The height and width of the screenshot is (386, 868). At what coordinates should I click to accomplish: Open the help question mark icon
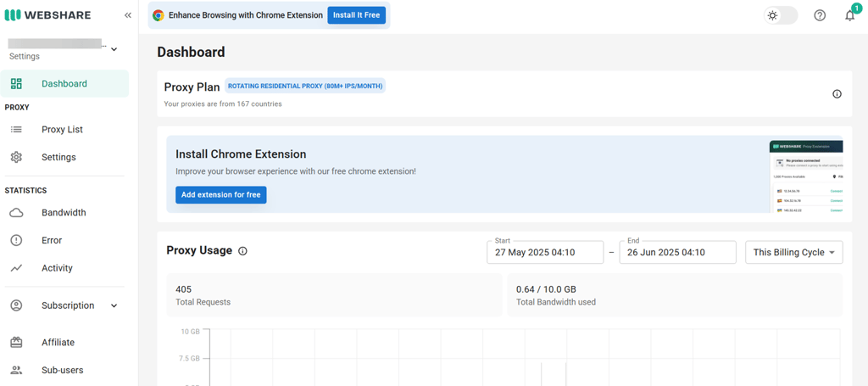[x=820, y=15]
